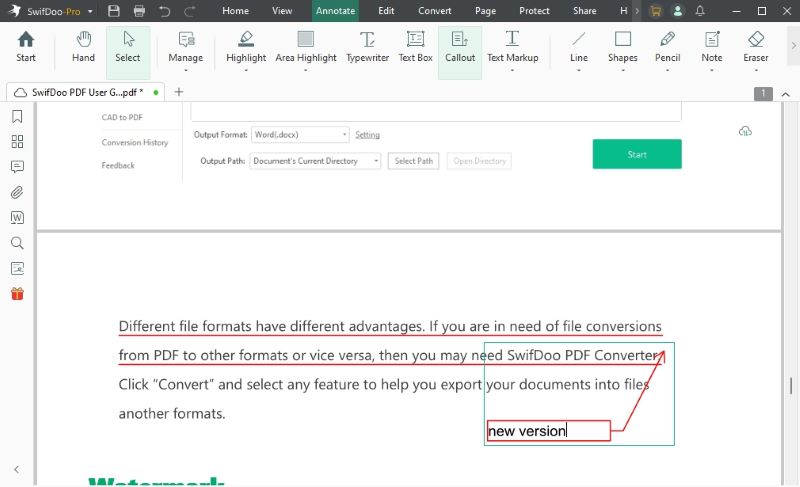This screenshot has width=800, height=487.
Task: Add a Note annotation
Action: point(712,47)
